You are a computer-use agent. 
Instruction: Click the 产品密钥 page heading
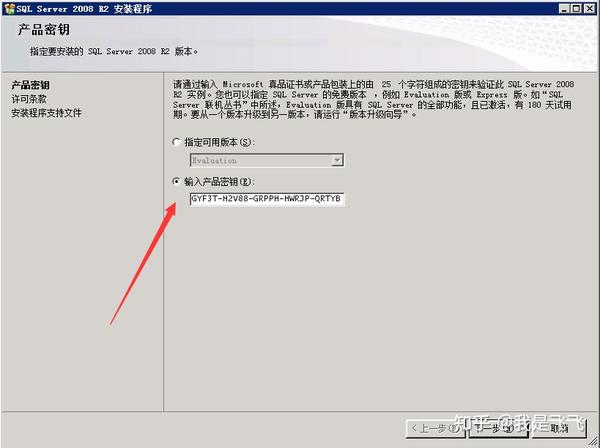(44, 29)
